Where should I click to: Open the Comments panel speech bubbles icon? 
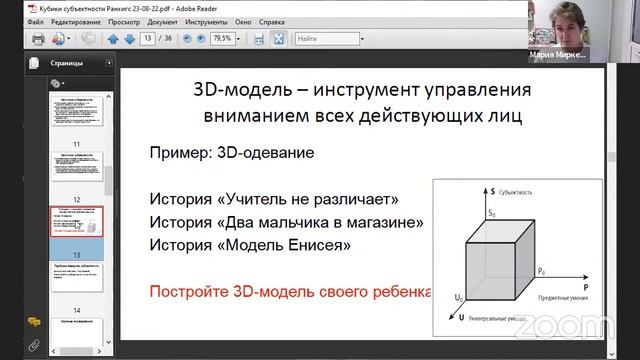34,322
